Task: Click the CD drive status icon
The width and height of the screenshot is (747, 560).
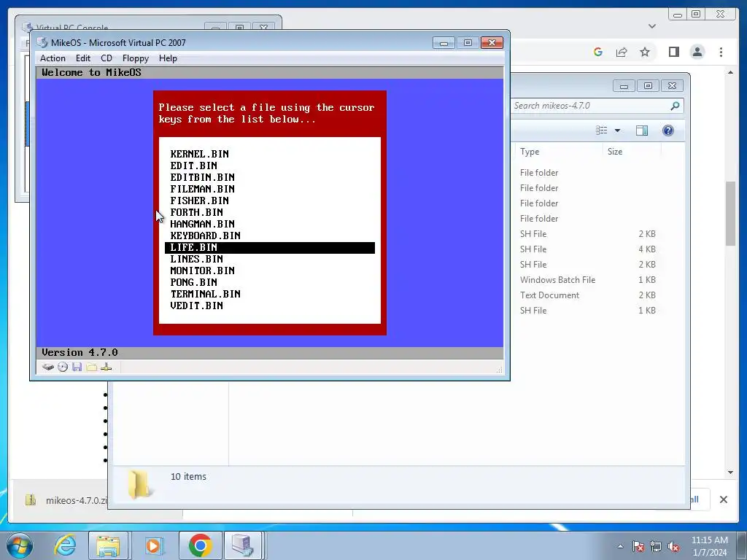Action: [63, 367]
